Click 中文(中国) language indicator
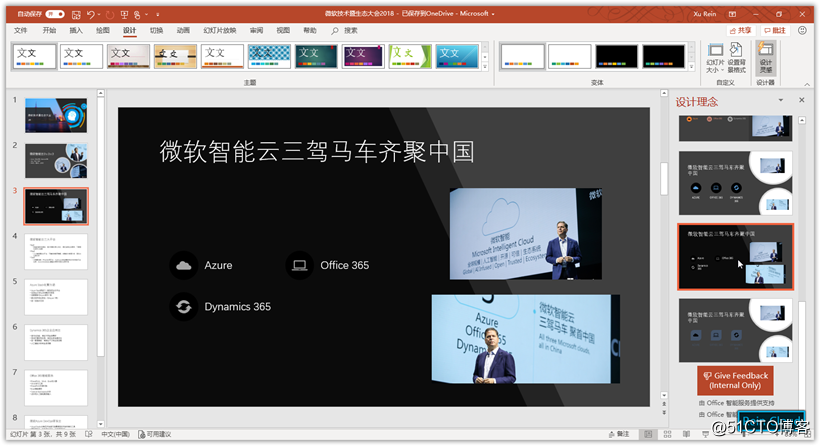820x446 pixels. click(x=115, y=434)
